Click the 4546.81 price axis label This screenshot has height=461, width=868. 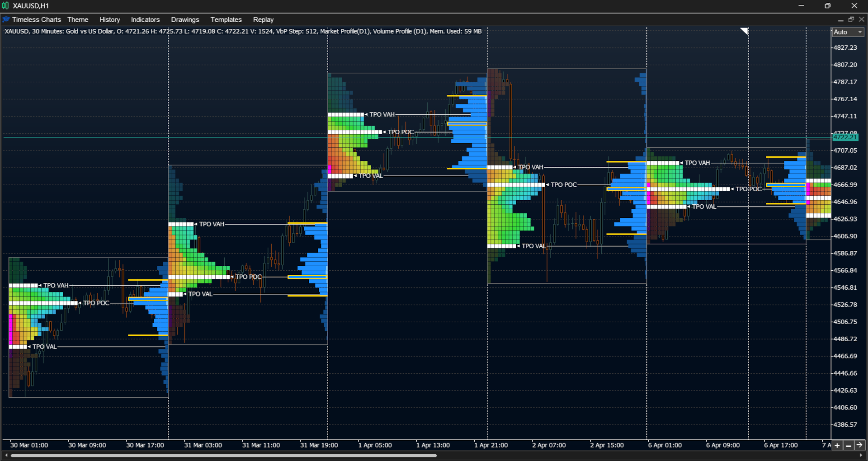coord(845,288)
